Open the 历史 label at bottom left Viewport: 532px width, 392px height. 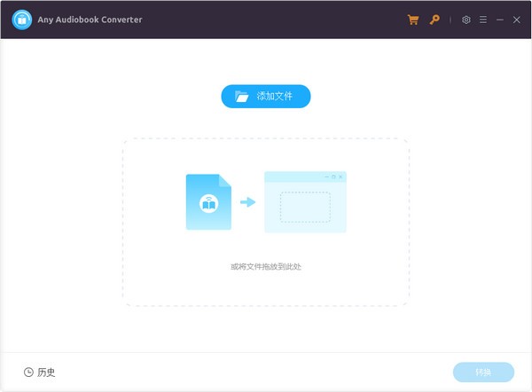coord(46,372)
